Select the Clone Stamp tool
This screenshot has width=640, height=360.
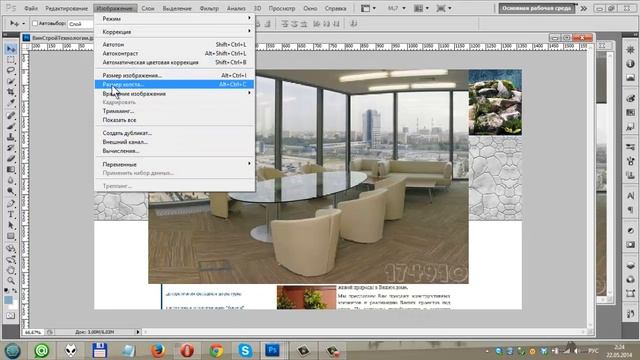[x=11, y=137]
